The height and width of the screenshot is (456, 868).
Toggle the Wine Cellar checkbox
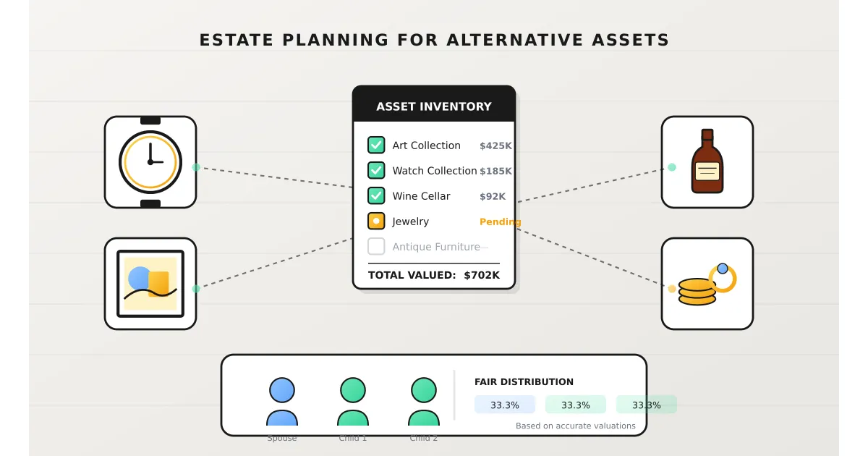tap(376, 196)
